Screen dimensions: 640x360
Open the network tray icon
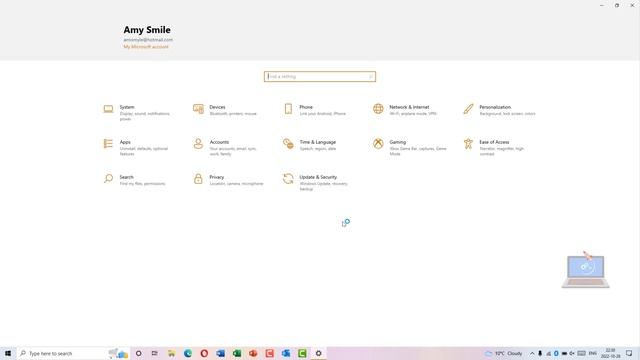(548, 353)
